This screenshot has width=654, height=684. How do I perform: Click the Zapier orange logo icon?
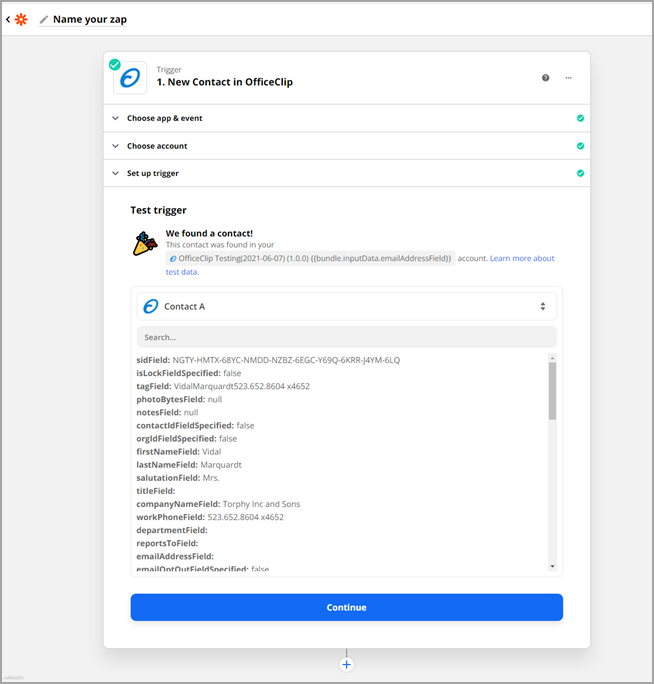(x=21, y=19)
